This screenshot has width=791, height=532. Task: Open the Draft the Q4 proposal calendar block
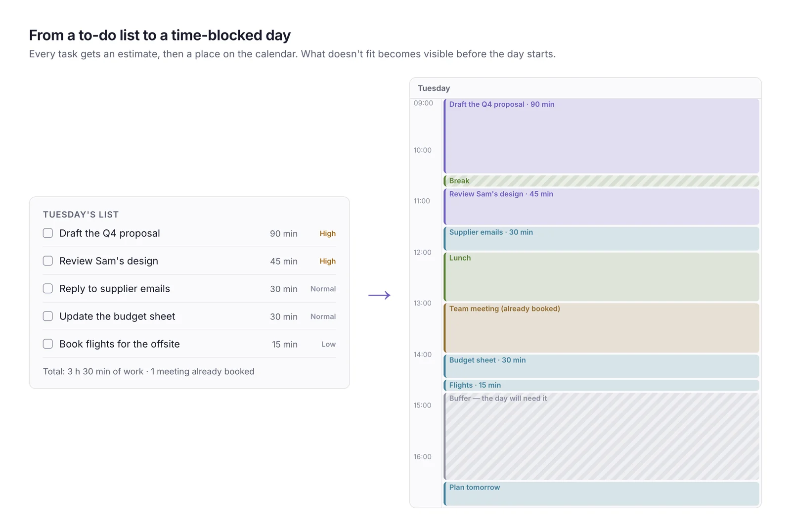click(601, 136)
